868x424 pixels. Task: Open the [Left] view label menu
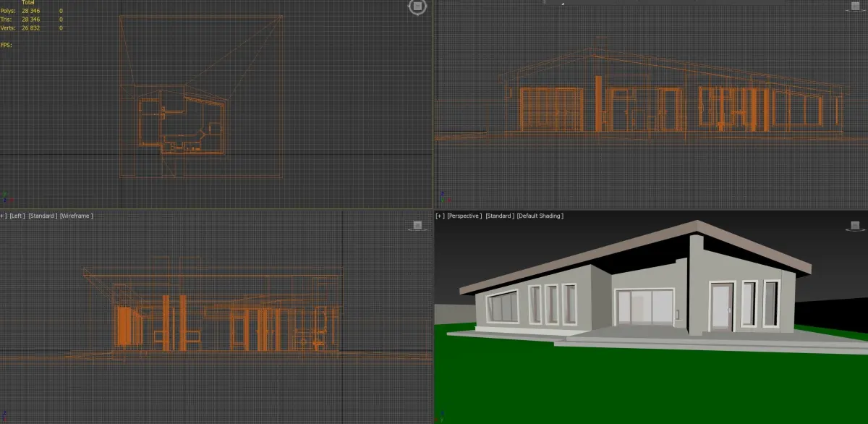(17, 216)
